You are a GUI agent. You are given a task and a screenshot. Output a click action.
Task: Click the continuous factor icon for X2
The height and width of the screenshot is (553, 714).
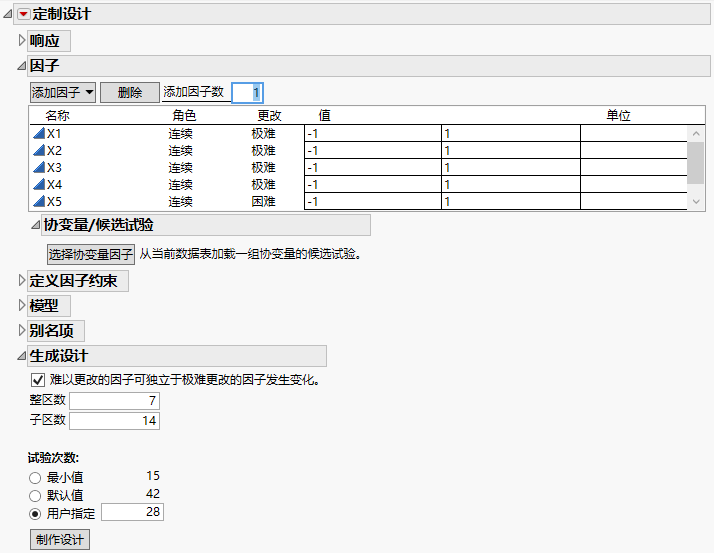point(39,150)
